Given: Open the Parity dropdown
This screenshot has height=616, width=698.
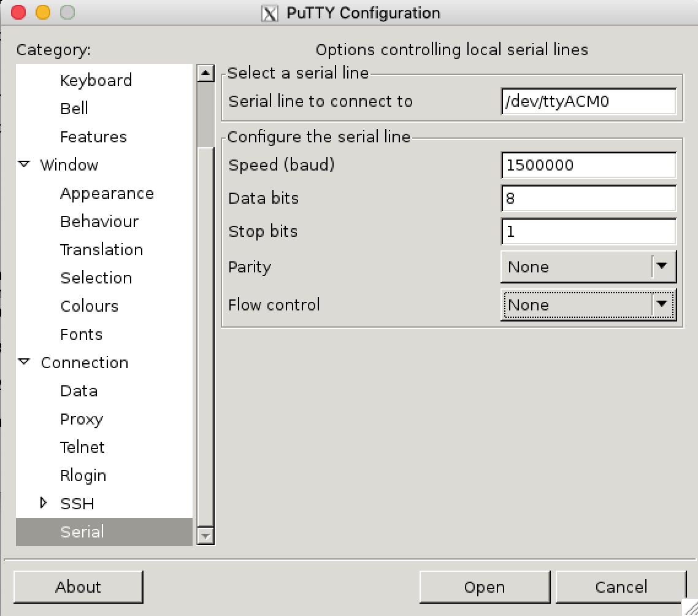Looking at the screenshot, I should click(588, 266).
